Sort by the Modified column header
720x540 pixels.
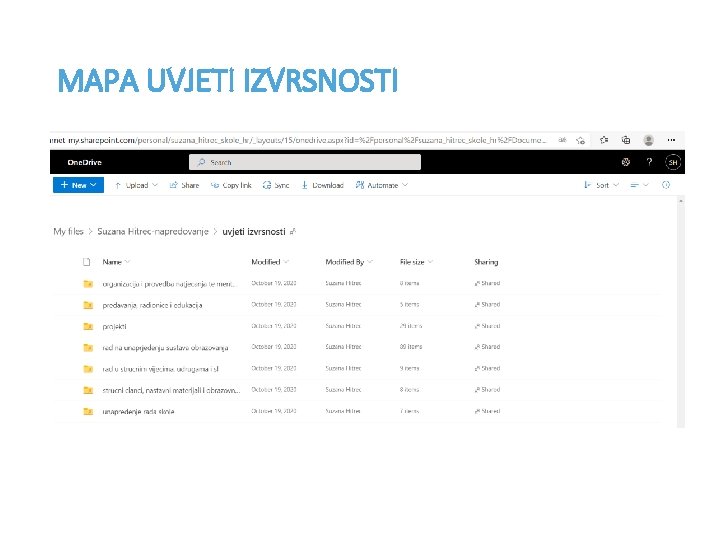(270, 262)
